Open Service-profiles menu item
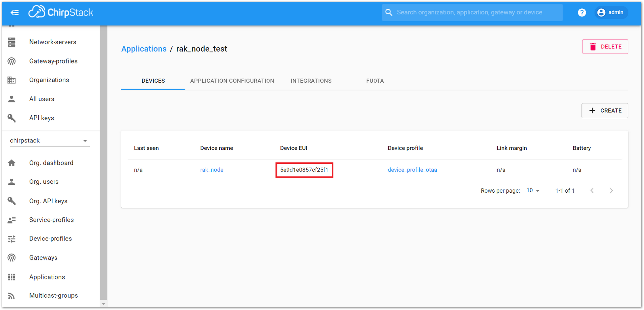 pyautogui.click(x=51, y=220)
